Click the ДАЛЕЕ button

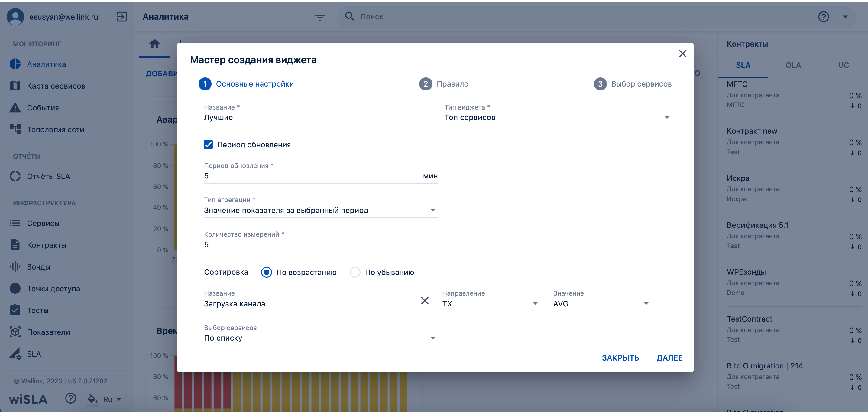coord(669,358)
